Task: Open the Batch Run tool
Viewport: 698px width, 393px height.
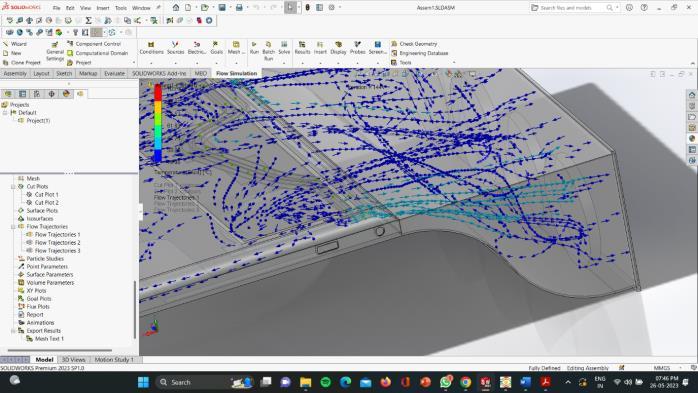Action: click(x=268, y=51)
